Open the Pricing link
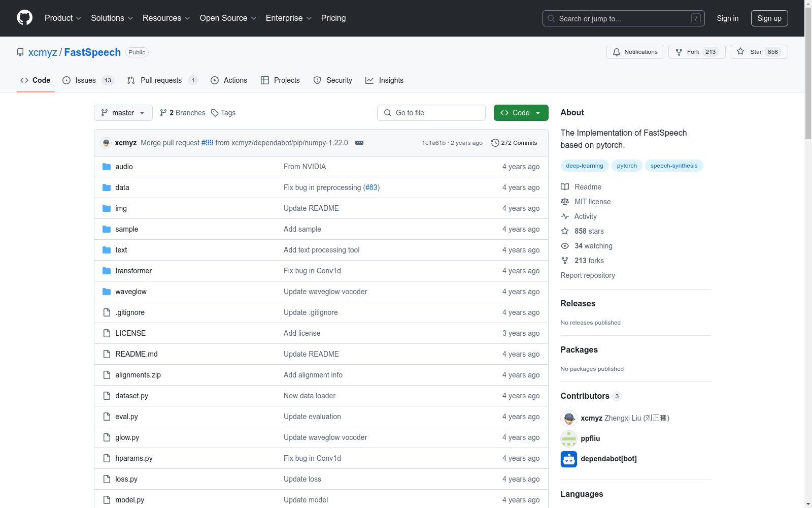The height and width of the screenshot is (508, 812). pos(333,18)
